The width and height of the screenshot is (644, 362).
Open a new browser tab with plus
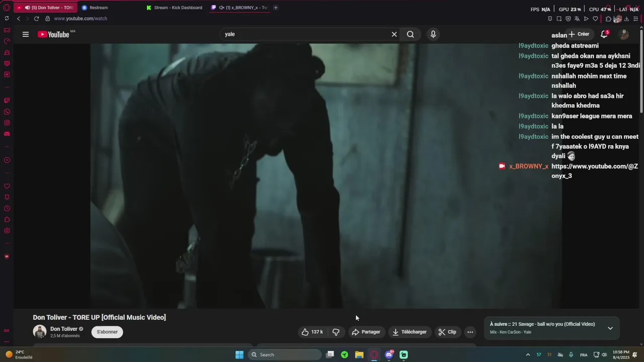(275, 8)
